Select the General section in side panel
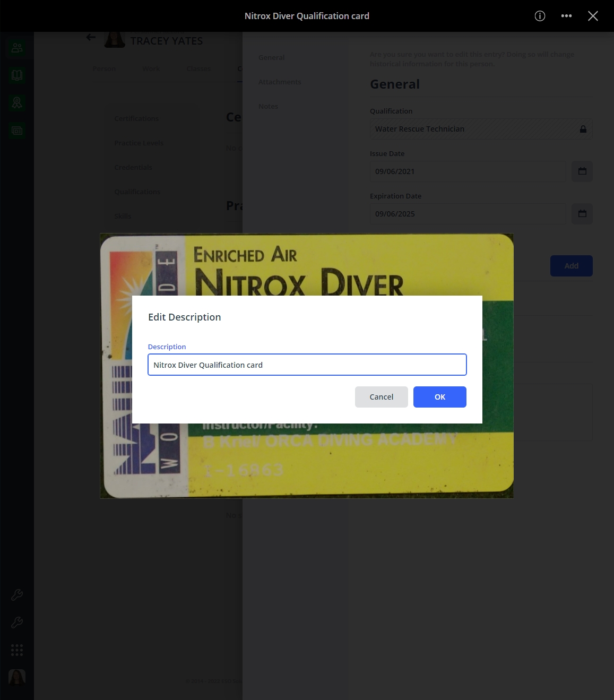 tap(271, 57)
